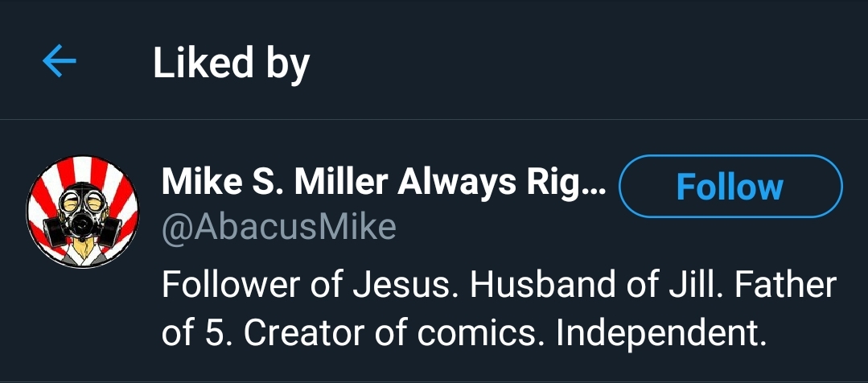Viewport: 868px width, 383px height.
Task: Click the word Follow in the pill button
Action: (730, 187)
